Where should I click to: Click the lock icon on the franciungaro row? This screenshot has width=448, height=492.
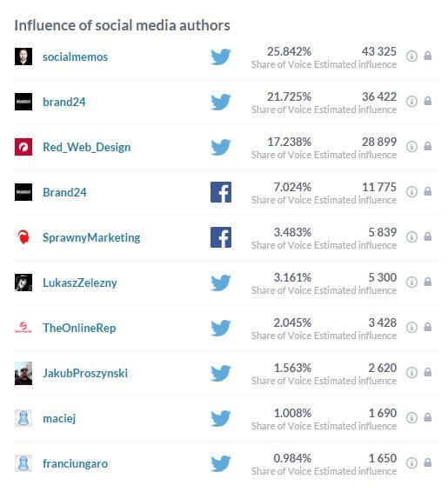[x=427, y=462]
